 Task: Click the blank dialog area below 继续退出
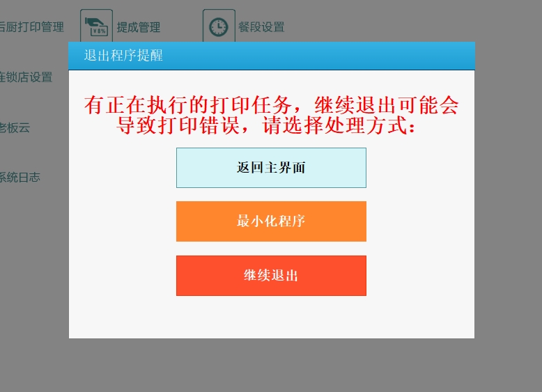271,317
